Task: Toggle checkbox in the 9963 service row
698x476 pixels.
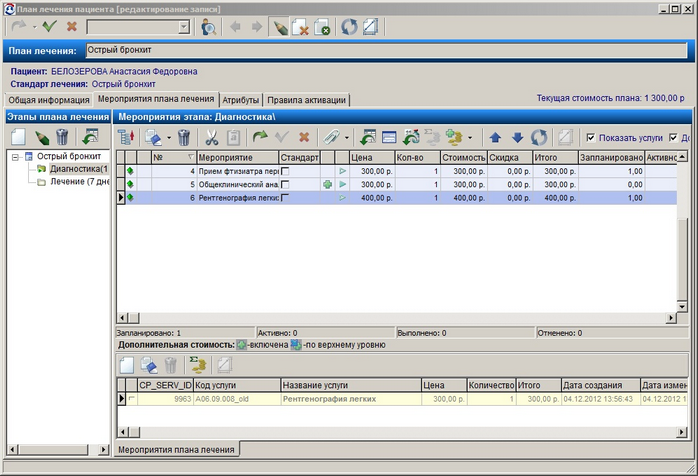Action: tap(131, 399)
